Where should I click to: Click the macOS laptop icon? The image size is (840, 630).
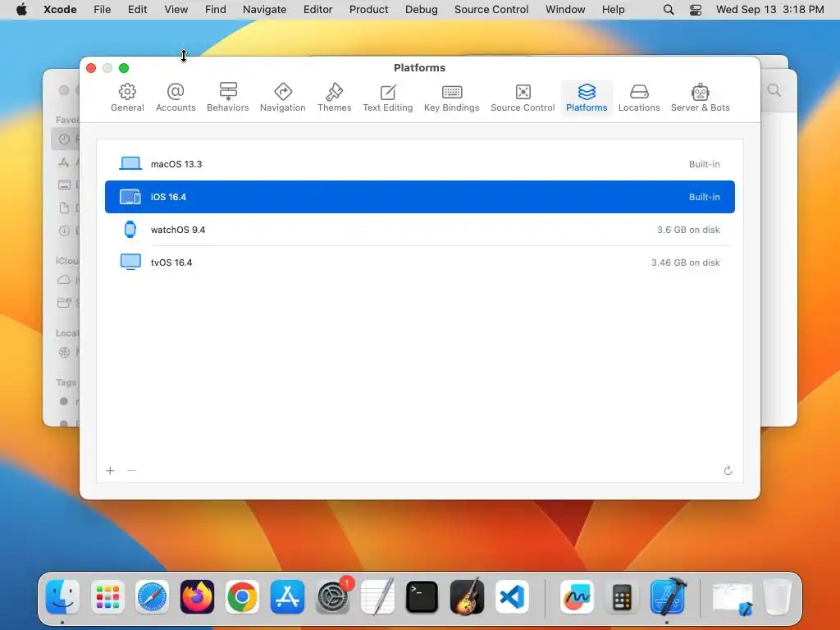tap(130, 163)
